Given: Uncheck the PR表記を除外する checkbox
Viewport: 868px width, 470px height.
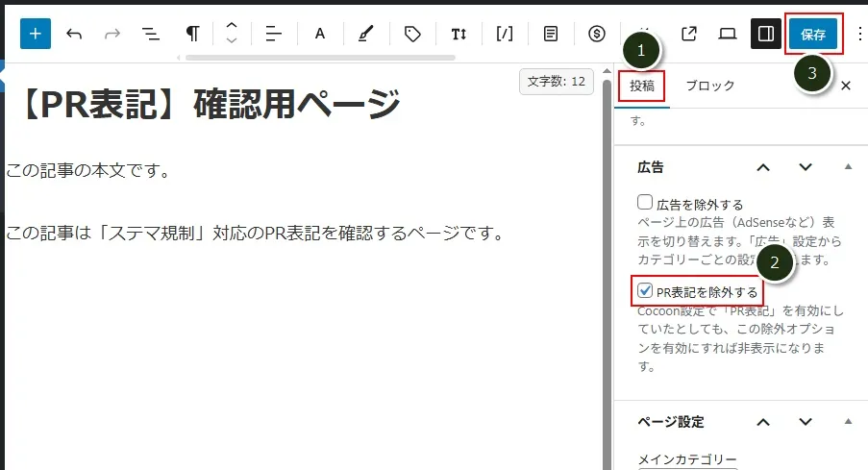Looking at the screenshot, I should pyautogui.click(x=646, y=290).
